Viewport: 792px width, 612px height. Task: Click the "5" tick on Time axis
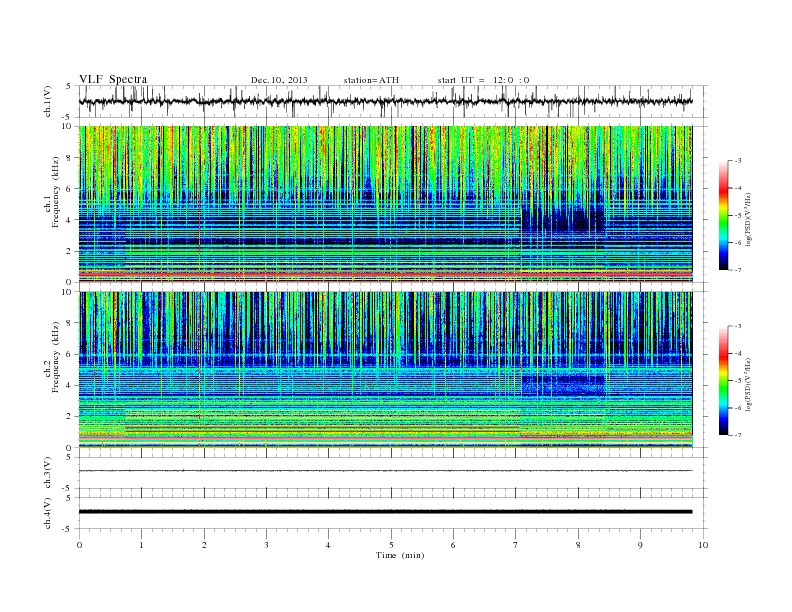point(391,545)
